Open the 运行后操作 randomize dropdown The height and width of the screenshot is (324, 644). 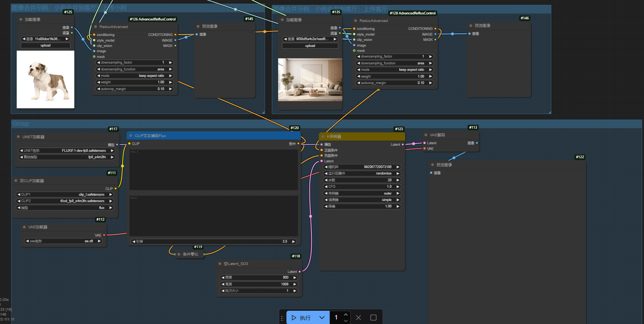click(x=362, y=173)
